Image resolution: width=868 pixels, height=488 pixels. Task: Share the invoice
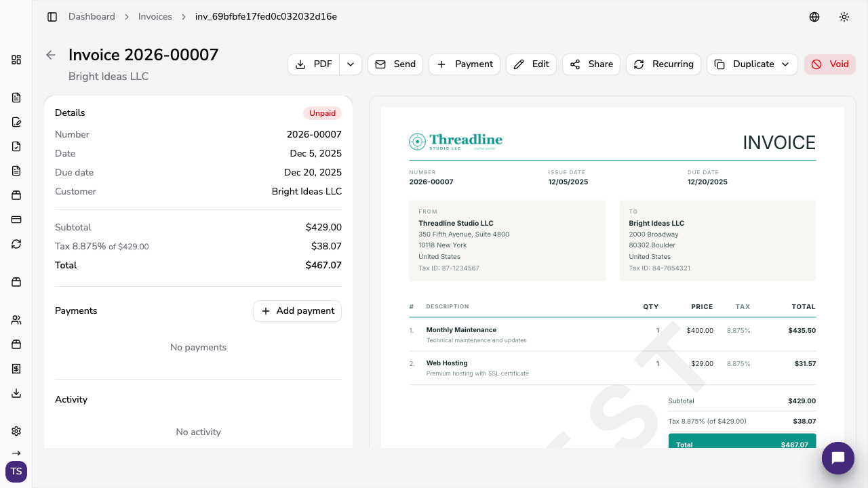pos(591,64)
